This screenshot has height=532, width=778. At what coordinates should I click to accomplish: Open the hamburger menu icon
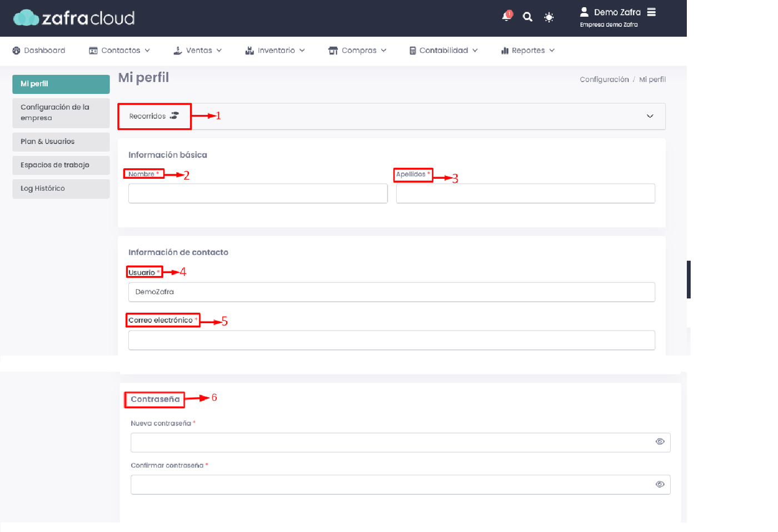(651, 12)
